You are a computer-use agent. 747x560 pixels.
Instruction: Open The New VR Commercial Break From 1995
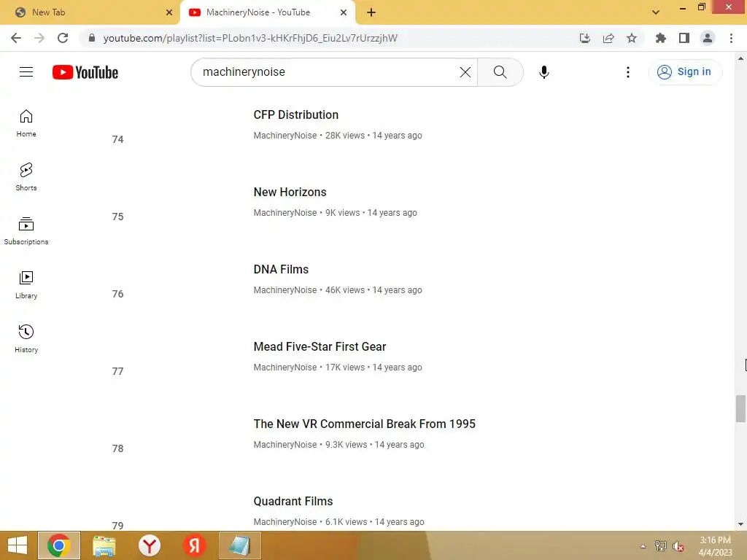pyautogui.click(x=365, y=424)
